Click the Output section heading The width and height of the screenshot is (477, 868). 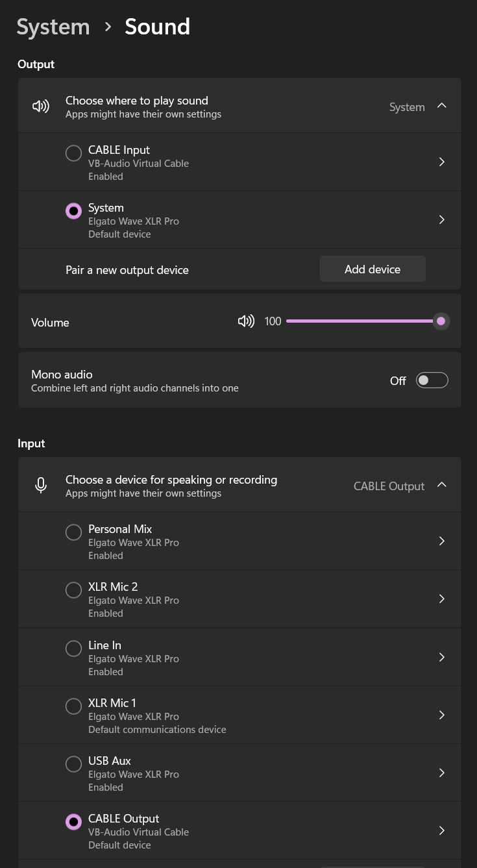(x=36, y=64)
